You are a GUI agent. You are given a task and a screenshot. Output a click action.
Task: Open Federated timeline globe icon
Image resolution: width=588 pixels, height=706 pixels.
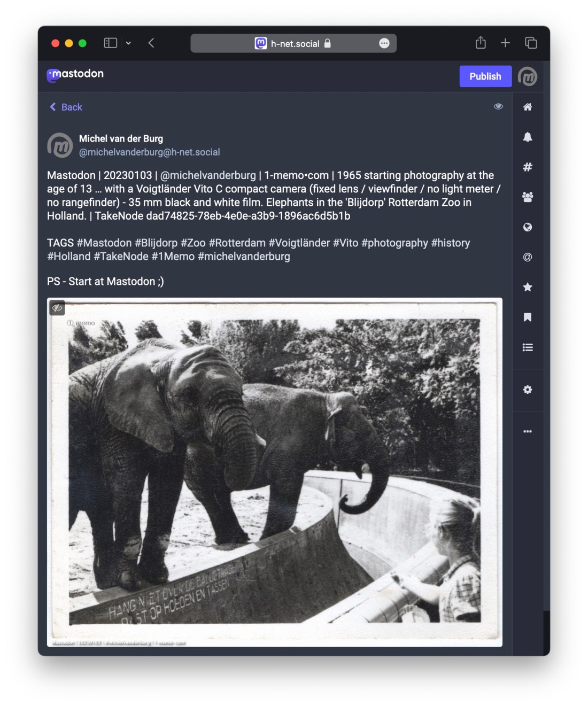[527, 227]
